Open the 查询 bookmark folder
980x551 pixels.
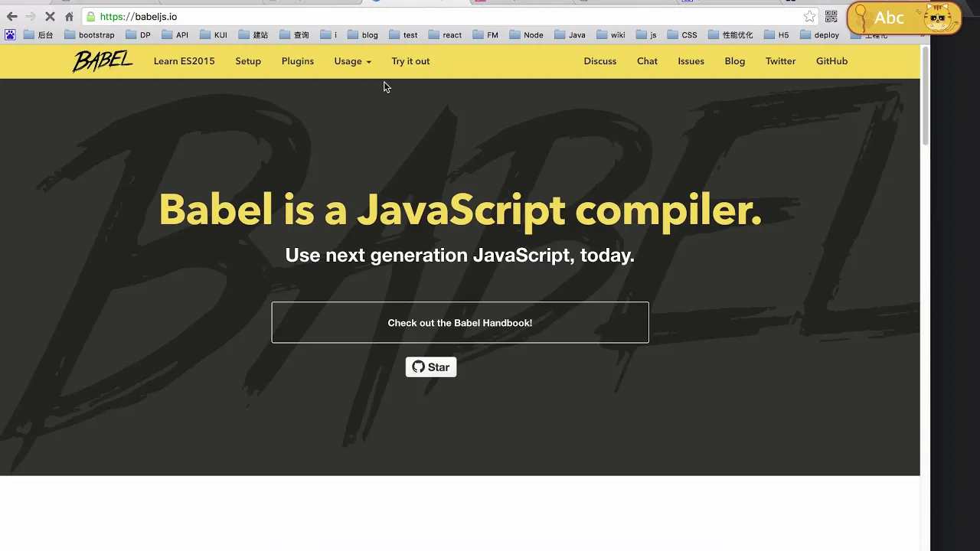pos(295,34)
